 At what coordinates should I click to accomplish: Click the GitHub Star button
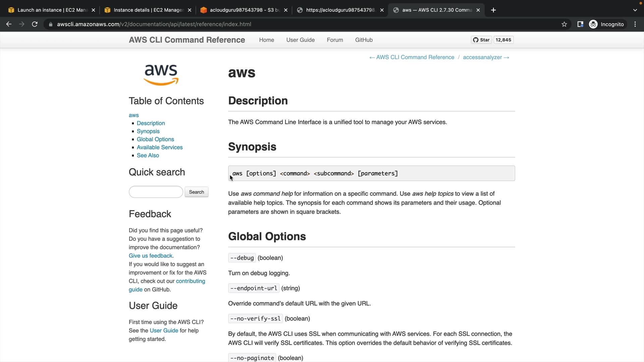pos(481,40)
